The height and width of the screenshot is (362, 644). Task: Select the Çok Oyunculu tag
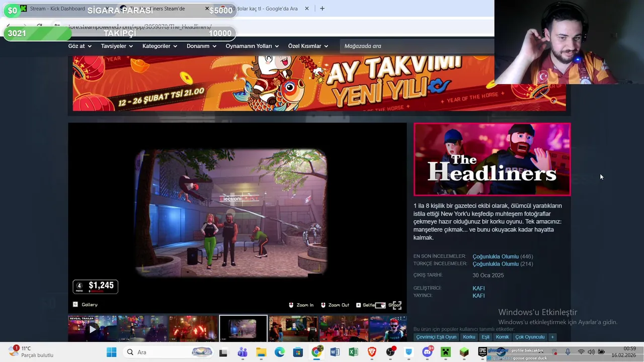click(530, 337)
